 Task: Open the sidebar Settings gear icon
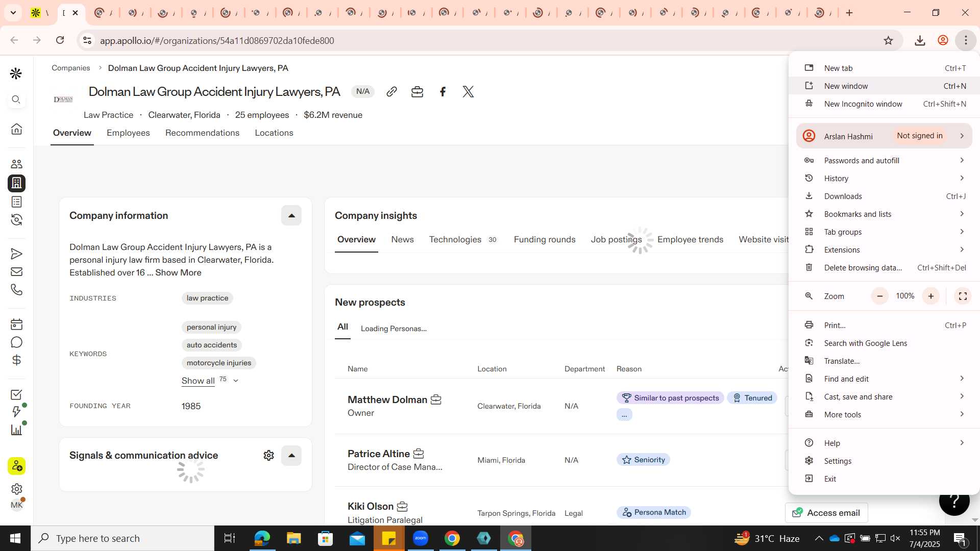(x=16, y=489)
